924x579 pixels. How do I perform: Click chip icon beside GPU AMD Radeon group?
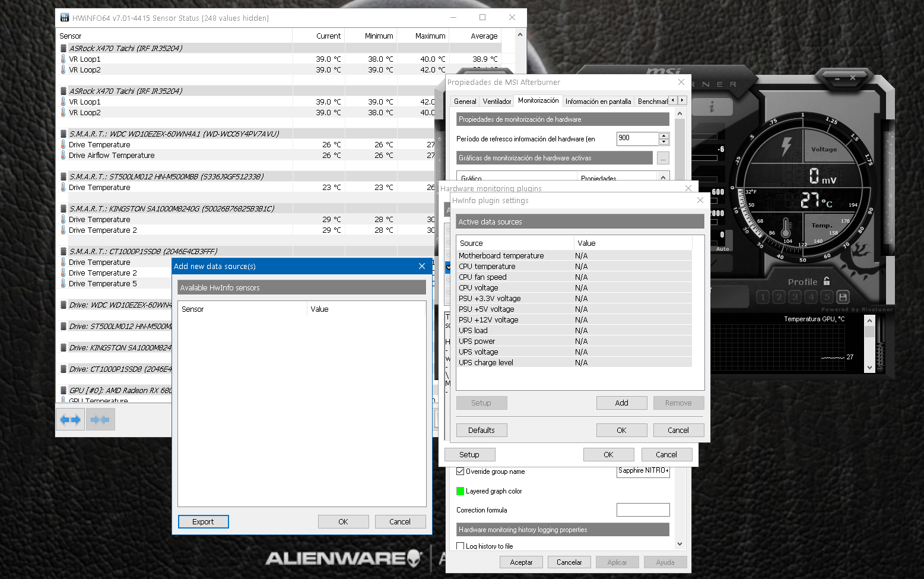pyautogui.click(x=63, y=390)
